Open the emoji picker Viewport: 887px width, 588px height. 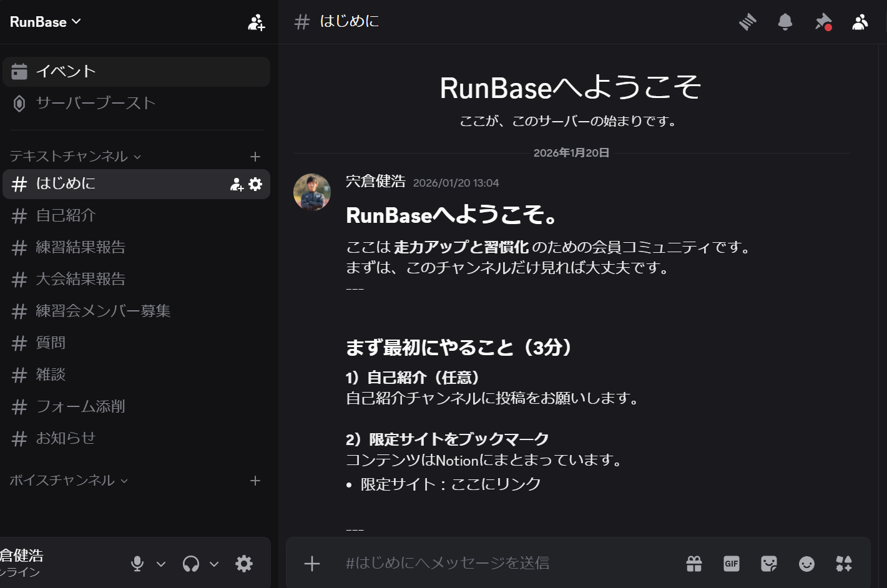pyautogui.click(x=806, y=563)
